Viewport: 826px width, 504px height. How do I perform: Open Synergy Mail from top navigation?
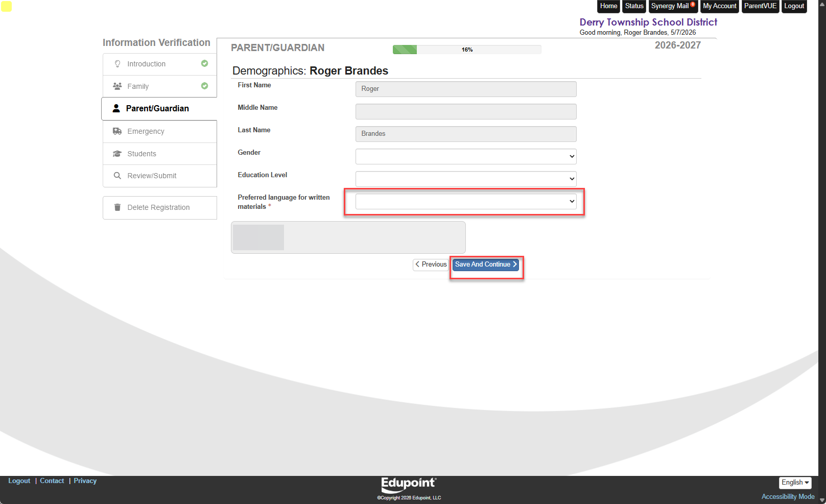click(673, 6)
